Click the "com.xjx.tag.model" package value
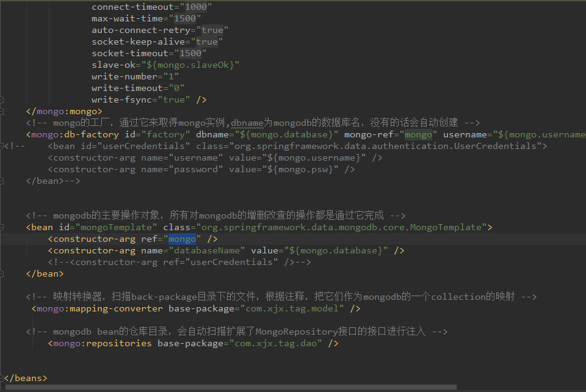This screenshot has width=586, height=392. click(x=292, y=308)
